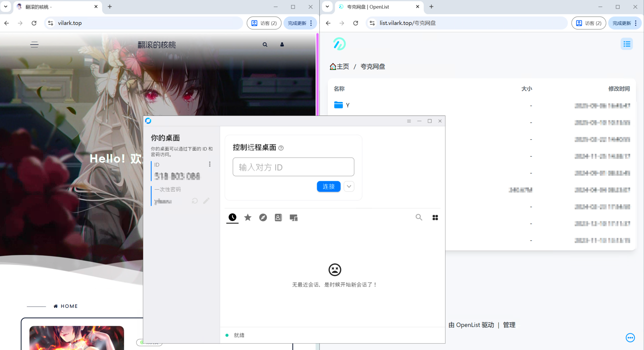Viewport: 644px width, 350px height.
Task: Focus the remote ID input field
Action: coord(293,167)
